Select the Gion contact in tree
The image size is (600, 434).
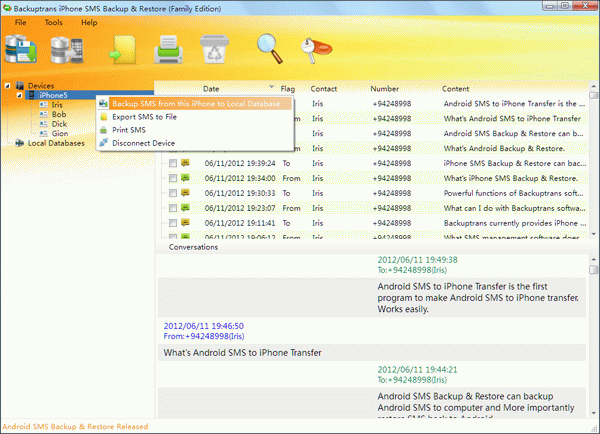click(60, 133)
